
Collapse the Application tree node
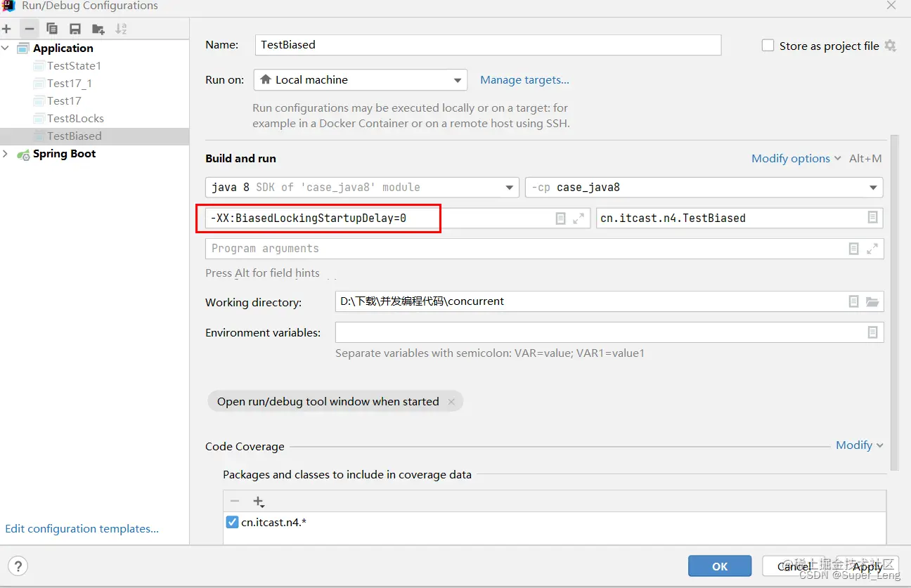(6, 48)
